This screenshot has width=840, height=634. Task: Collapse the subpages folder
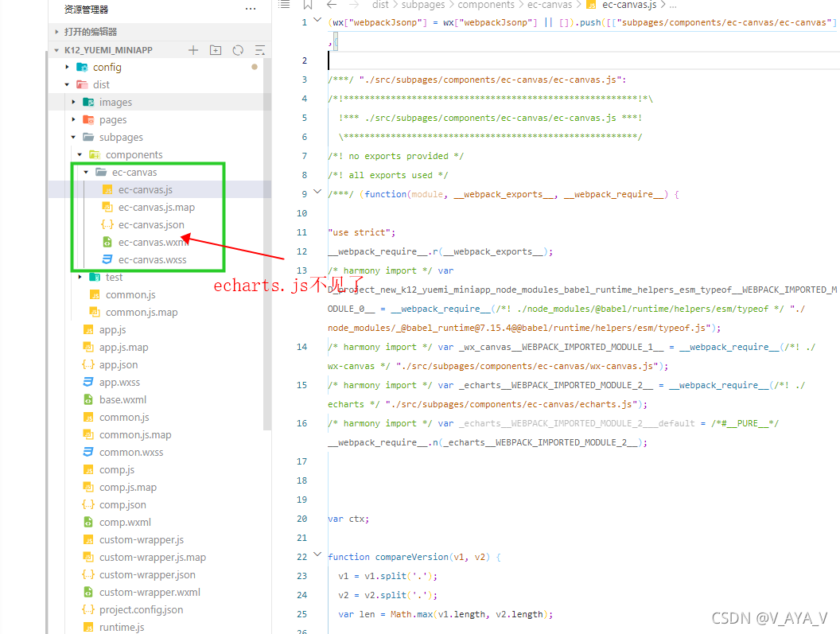73,137
